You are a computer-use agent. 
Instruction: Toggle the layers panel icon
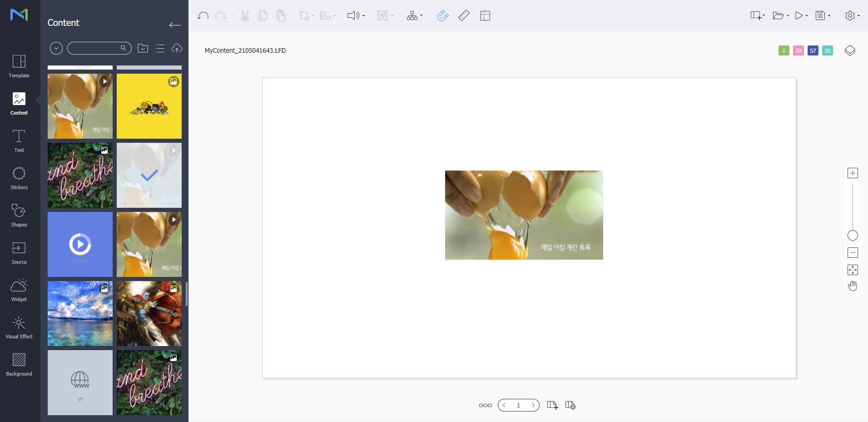point(850,50)
